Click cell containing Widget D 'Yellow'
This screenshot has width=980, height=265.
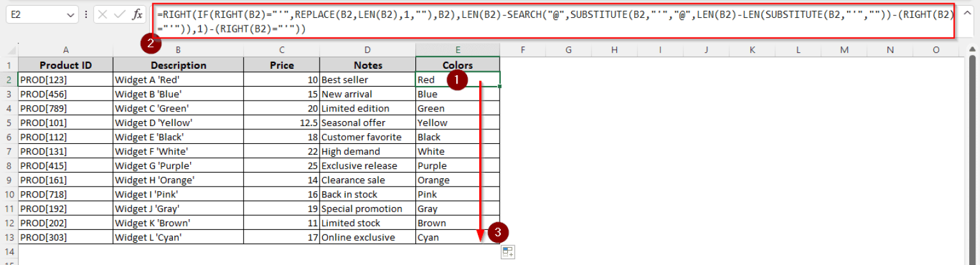click(x=178, y=123)
